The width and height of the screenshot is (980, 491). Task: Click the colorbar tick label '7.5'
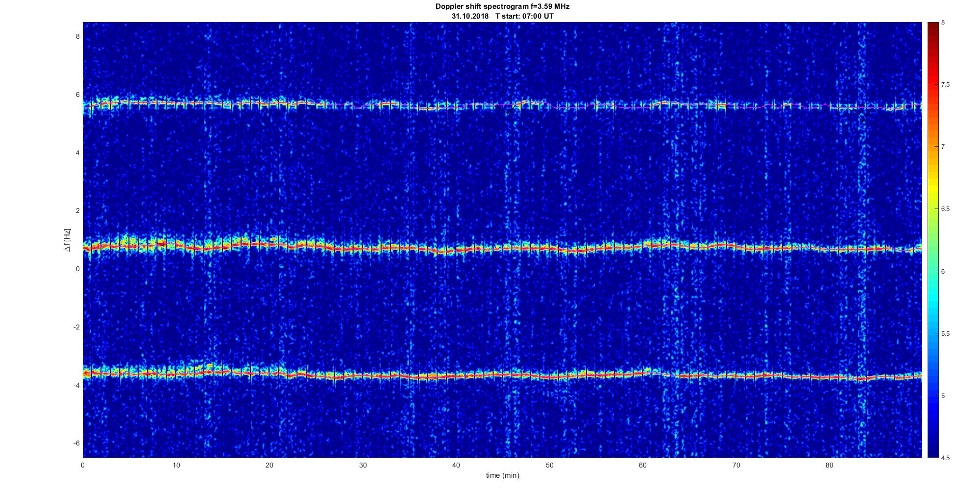click(x=945, y=85)
